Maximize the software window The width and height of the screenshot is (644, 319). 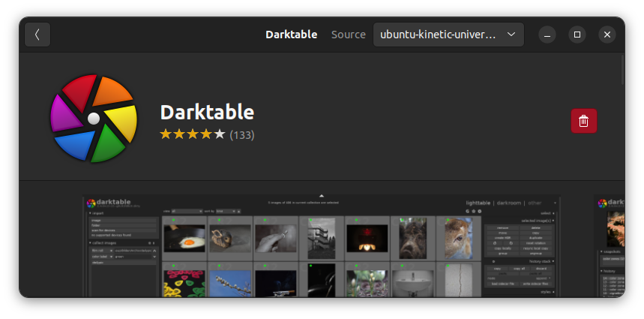(577, 35)
